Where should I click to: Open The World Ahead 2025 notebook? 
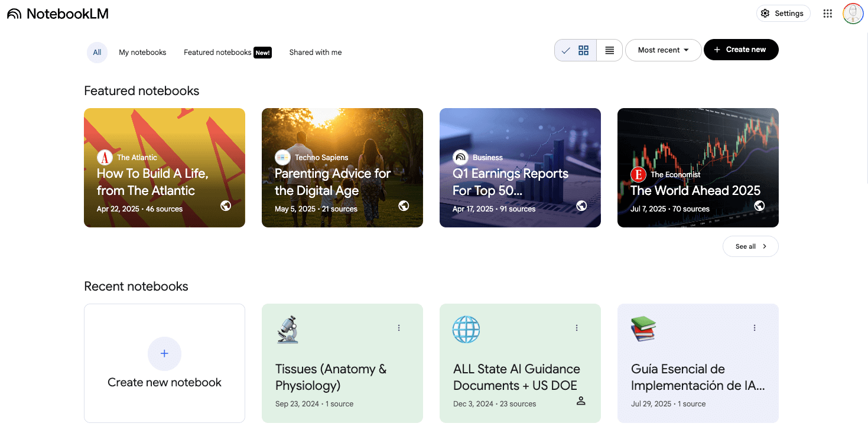tap(698, 168)
